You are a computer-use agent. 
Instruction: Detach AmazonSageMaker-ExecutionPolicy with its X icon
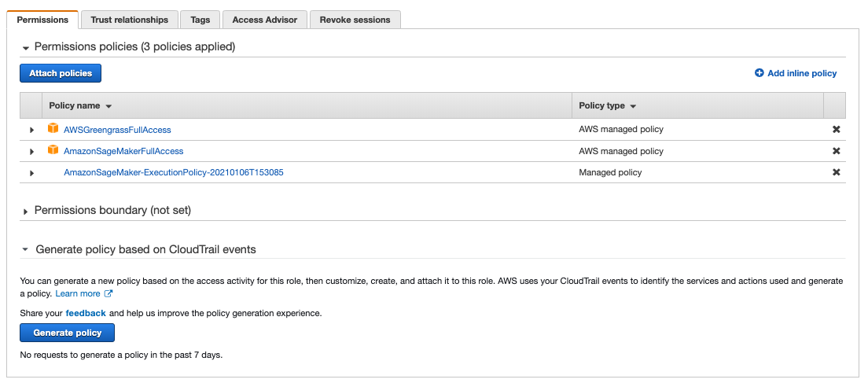pos(836,172)
